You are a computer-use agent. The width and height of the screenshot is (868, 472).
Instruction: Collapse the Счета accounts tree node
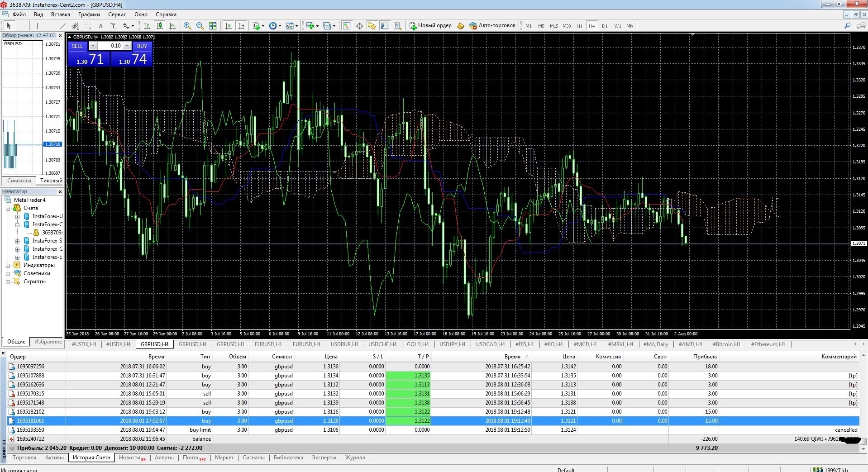8,209
